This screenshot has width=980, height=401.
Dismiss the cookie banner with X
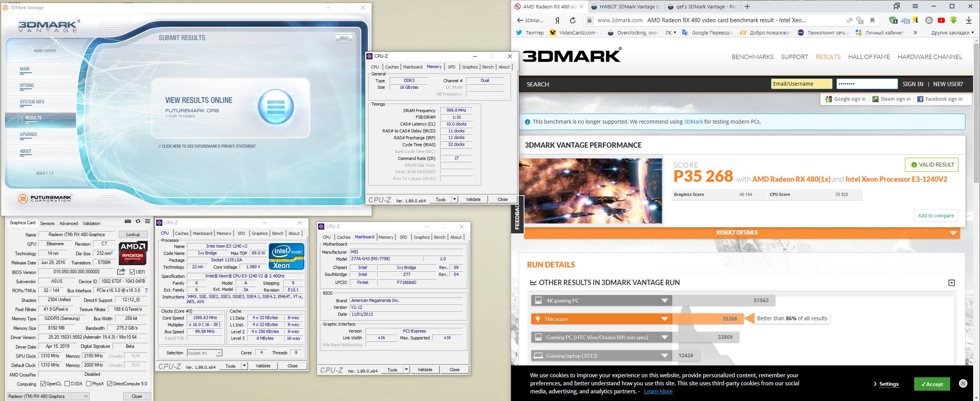click(963, 383)
